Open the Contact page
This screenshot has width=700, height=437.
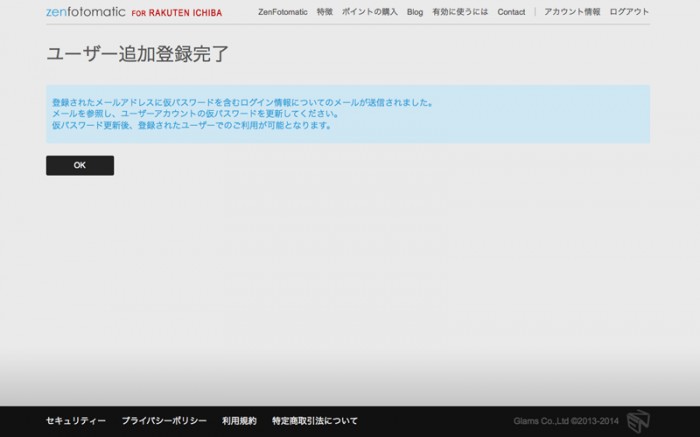(x=511, y=12)
